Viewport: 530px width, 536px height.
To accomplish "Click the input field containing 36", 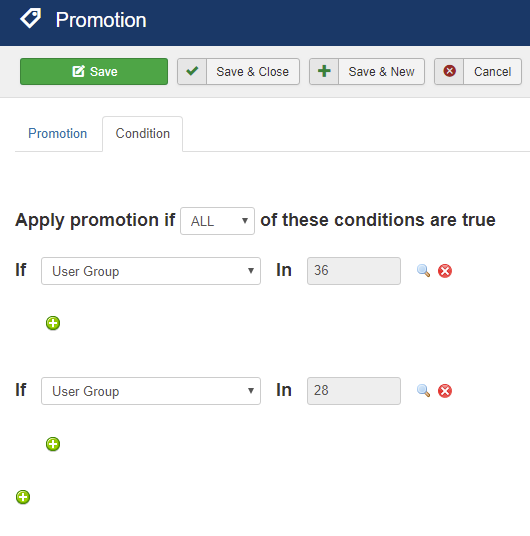I will (354, 271).
